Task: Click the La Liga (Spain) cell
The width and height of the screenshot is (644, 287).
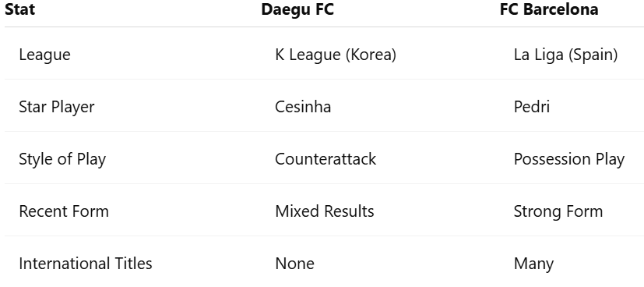Action: 565,55
